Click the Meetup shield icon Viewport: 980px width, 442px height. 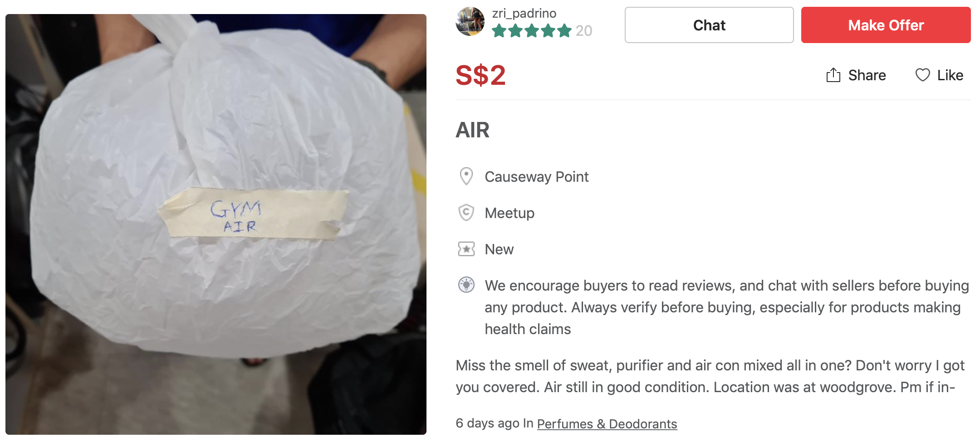pos(466,213)
